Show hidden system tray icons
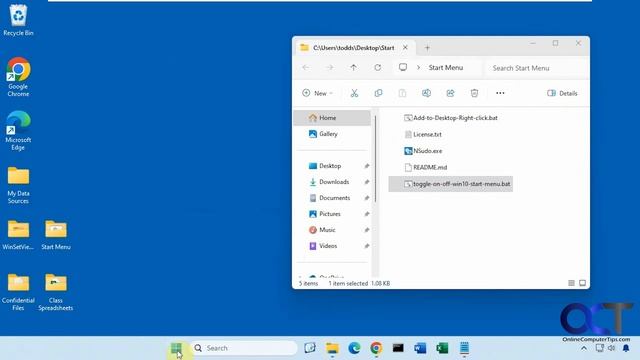 584,348
